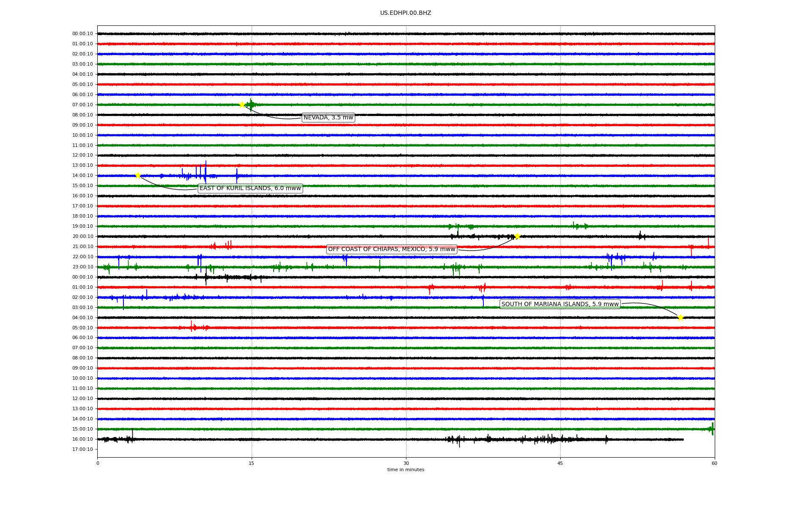Click the yellow star for the Kuril Islands event

(138, 175)
